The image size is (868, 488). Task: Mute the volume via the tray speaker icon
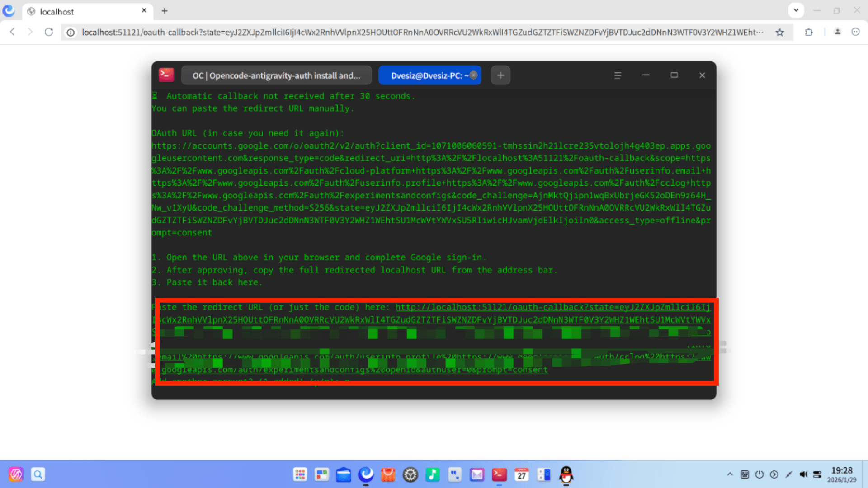[804, 474]
